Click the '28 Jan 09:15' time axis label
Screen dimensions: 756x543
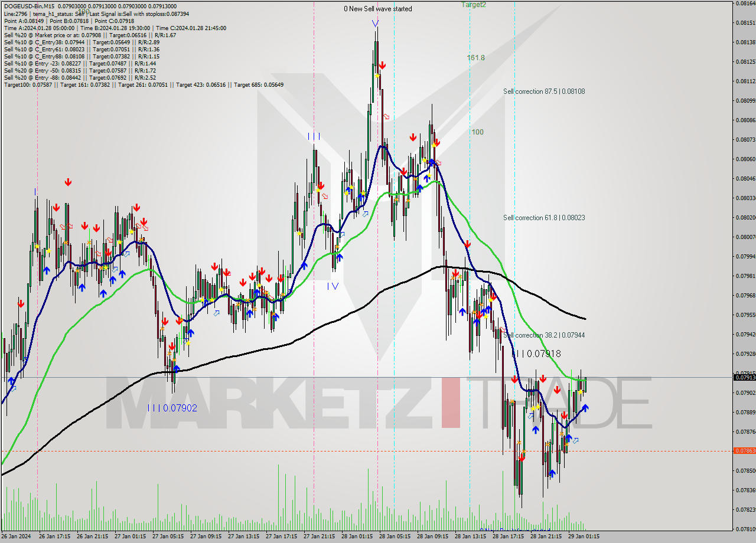click(432, 537)
